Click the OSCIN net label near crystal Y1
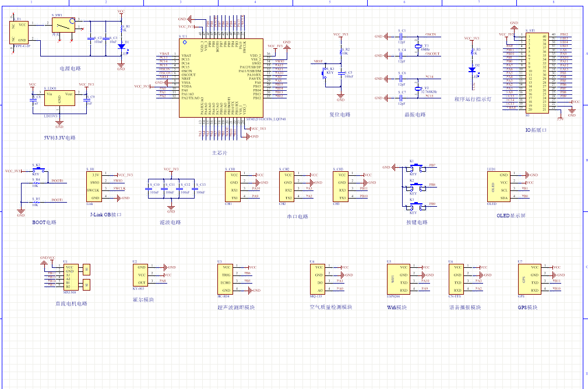This screenshot has height=389, width=588. point(431,34)
